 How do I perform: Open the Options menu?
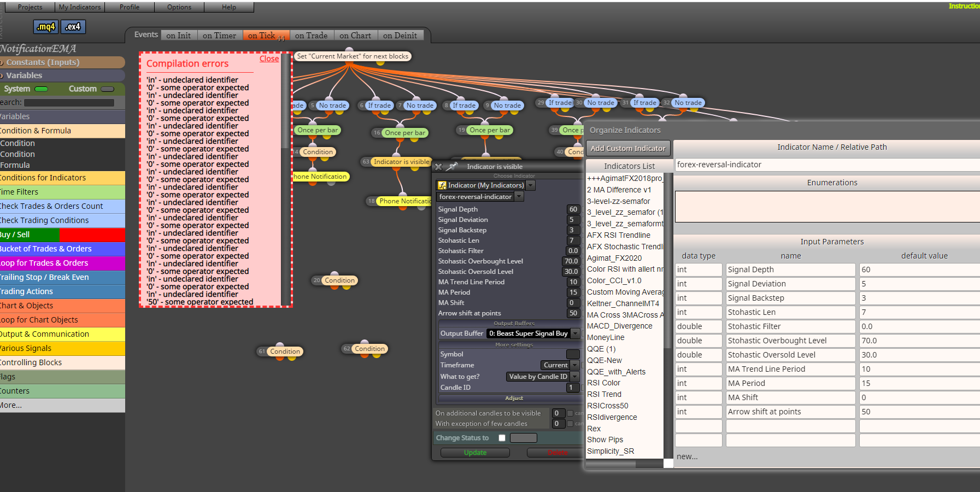179,7
